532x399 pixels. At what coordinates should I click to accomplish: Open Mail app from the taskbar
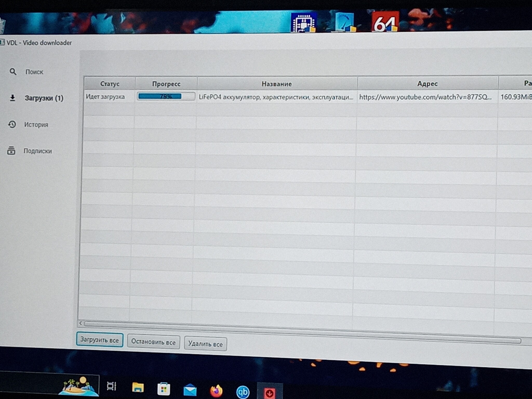point(190,390)
